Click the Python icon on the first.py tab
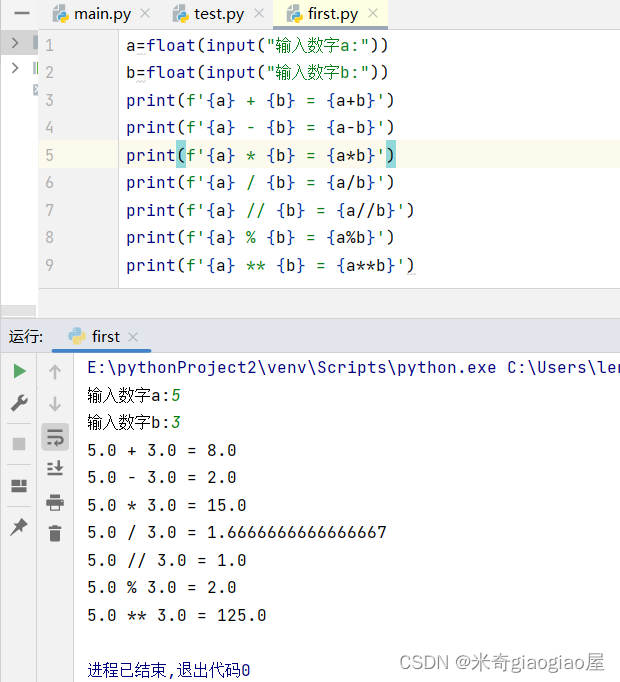620x682 pixels. click(295, 14)
